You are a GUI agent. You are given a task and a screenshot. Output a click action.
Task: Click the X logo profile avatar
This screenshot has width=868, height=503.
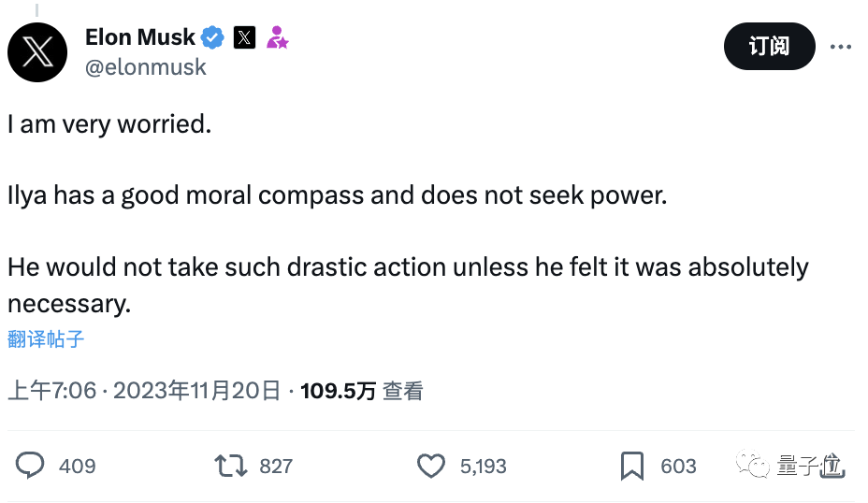coord(37,53)
